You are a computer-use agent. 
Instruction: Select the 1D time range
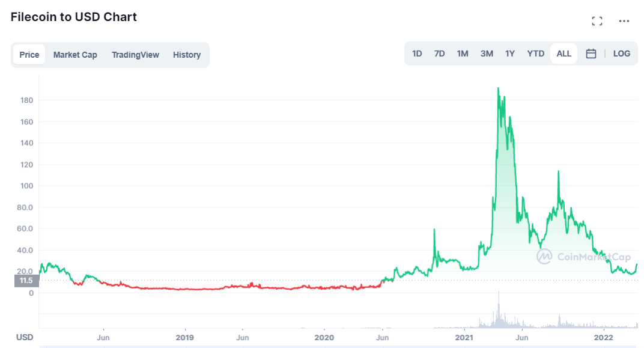[x=417, y=53]
